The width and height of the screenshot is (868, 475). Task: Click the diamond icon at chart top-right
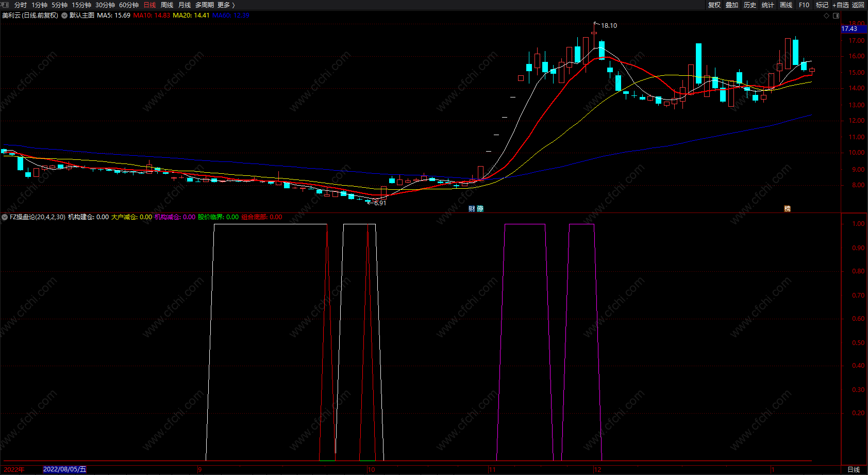pyautogui.click(x=827, y=15)
